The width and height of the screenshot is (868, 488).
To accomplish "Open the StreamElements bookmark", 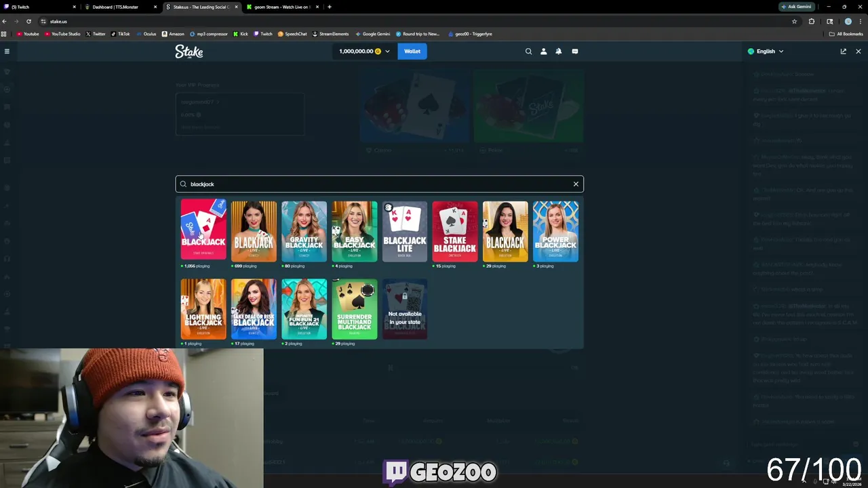I will point(330,34).
